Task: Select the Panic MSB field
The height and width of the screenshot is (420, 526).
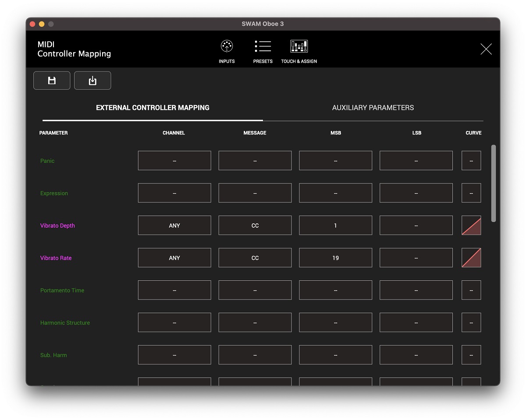Action: tap(336, 161)
